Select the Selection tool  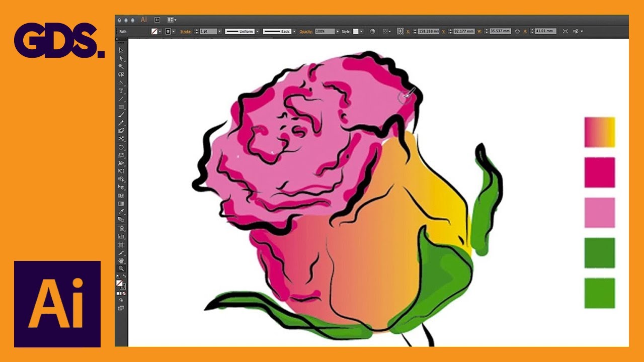(x=121, y=50)
